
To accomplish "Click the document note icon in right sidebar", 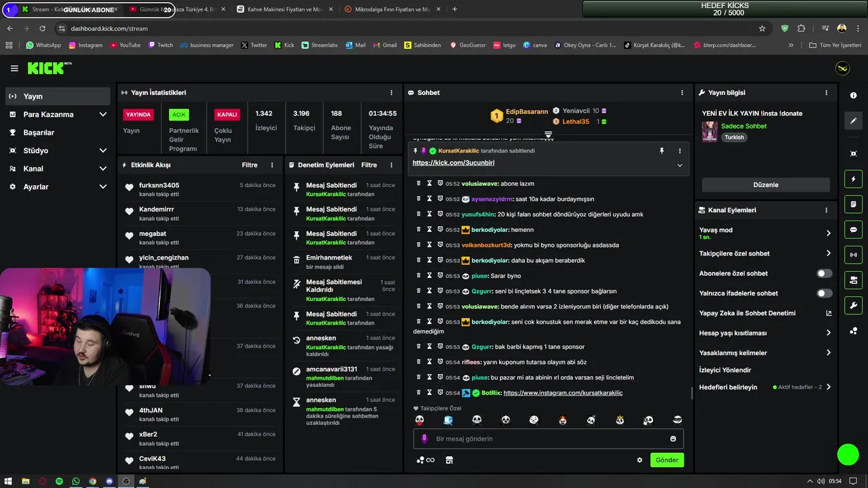I will click(x=853, y=204).
